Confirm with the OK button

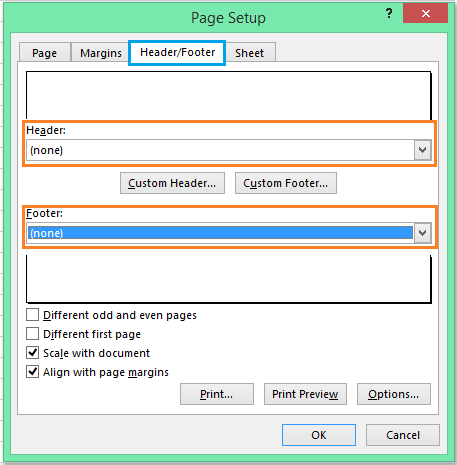(319, 435)
